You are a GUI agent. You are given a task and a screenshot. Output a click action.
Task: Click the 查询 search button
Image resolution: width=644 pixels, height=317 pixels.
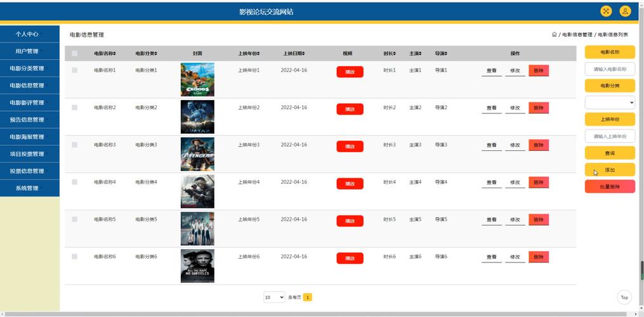tap(610, 153)
